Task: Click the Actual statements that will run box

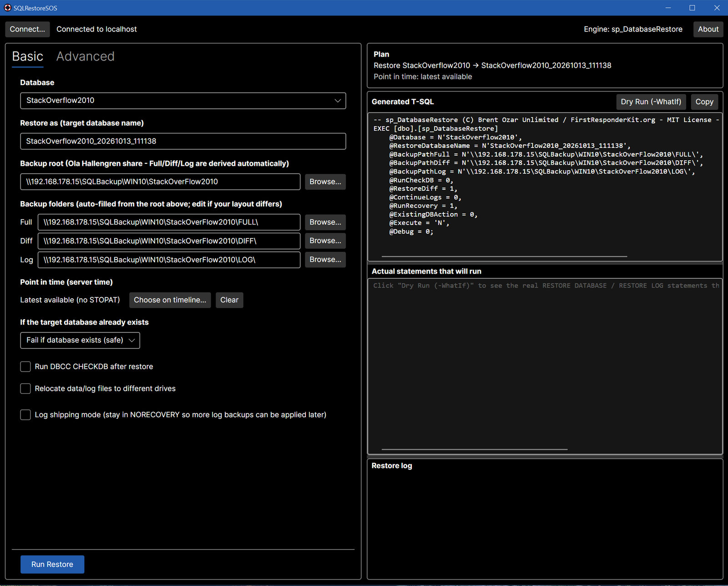Action: (545, 367)
